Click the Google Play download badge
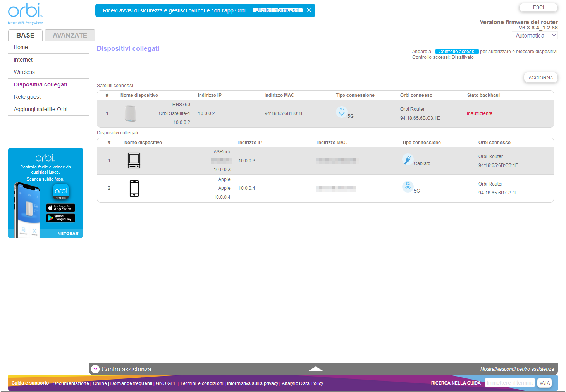Screen dimensions: 566x392 (60, 218)
